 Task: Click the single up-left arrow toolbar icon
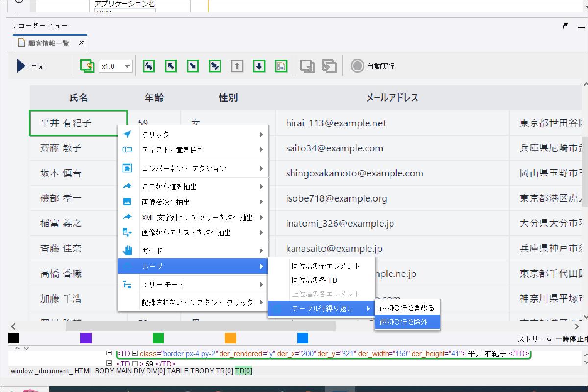click(171, 66)
